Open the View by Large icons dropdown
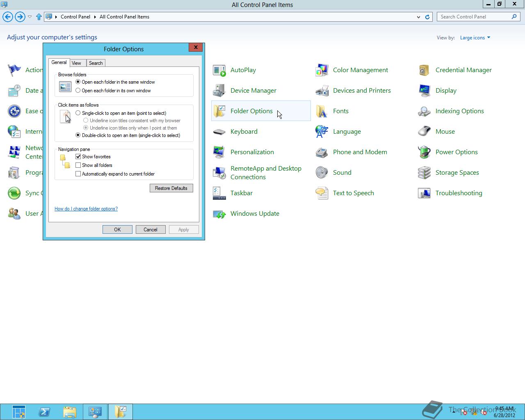 (475, 38)
